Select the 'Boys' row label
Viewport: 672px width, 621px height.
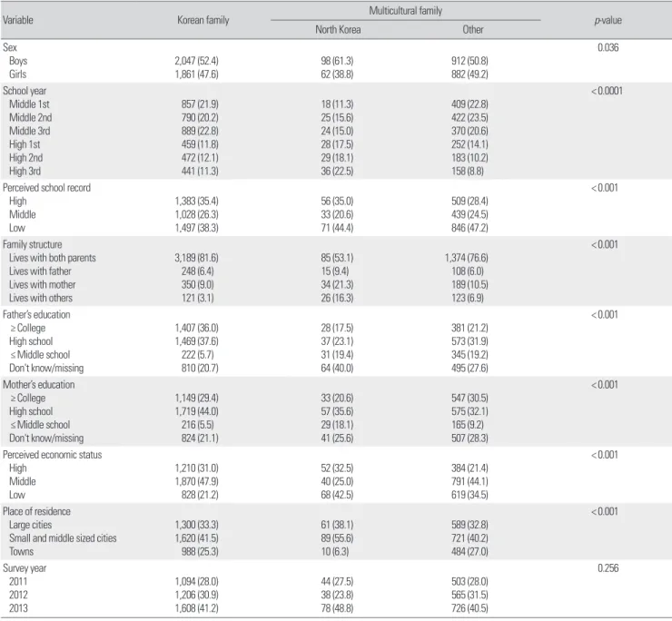point(18,61)
